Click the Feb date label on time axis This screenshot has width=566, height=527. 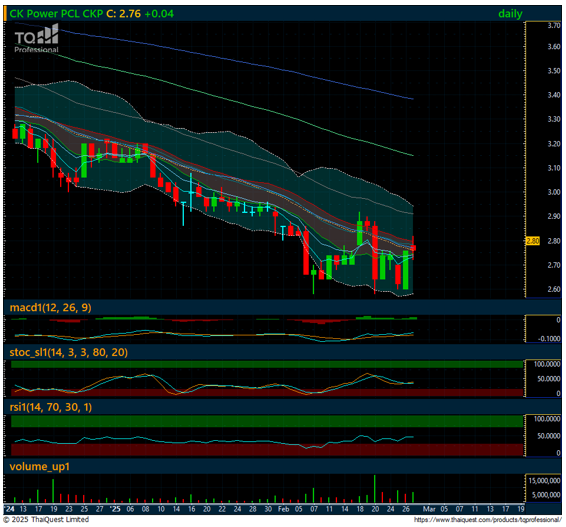point(283,509)
